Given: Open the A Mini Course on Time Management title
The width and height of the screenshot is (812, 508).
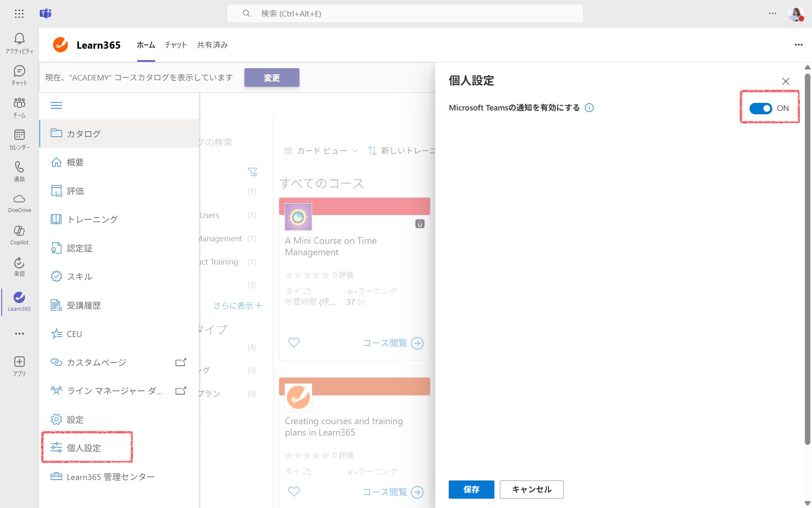Looking at the screenshot, I should [x=331, y=246].
